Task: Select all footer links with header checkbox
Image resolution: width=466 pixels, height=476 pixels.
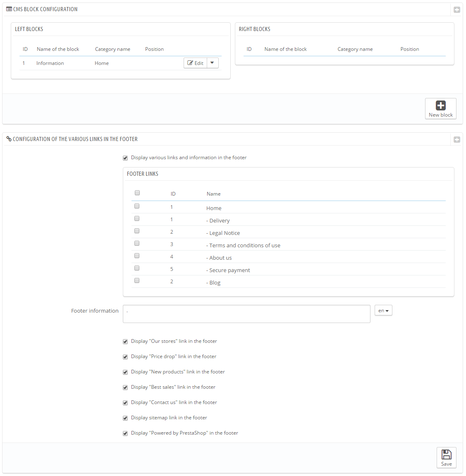Action: coord(137,193)
